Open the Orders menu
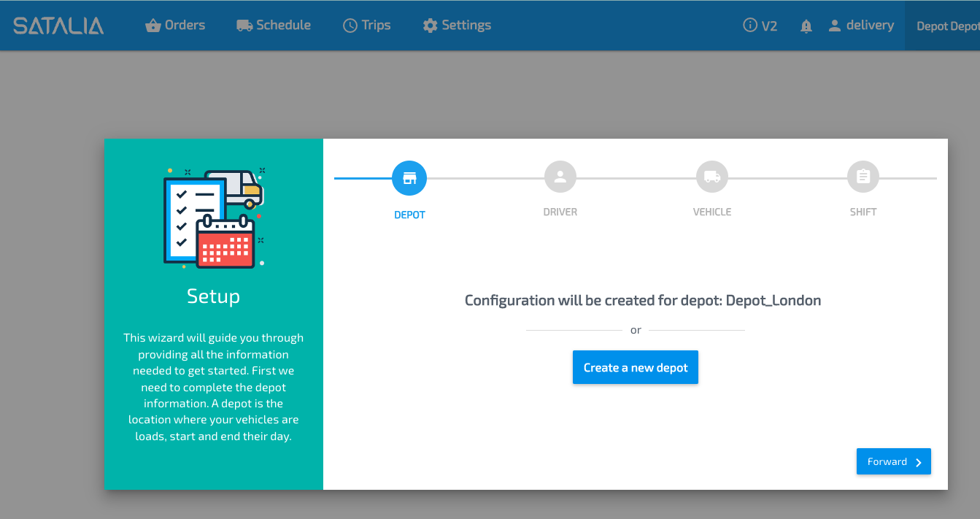The image size is (980, 519). tap(175, 26)
